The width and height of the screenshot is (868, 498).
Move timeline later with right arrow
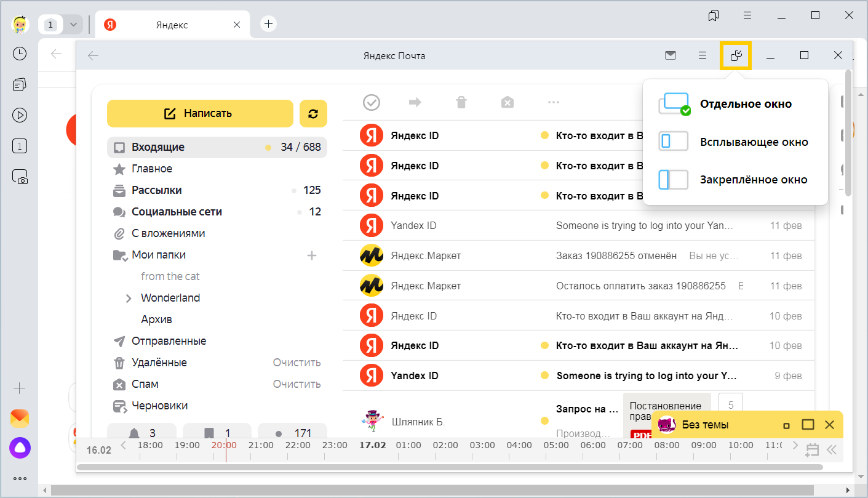(795, 445)
